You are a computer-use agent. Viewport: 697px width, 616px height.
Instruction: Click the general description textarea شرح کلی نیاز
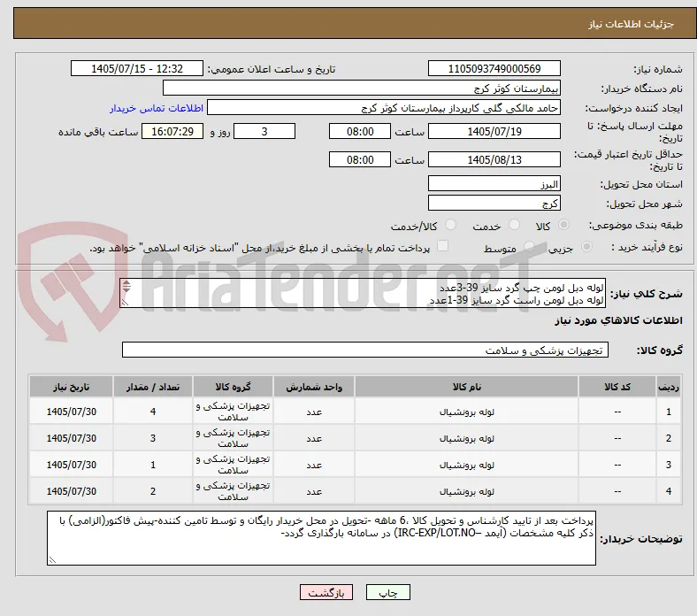click(363, 294)
